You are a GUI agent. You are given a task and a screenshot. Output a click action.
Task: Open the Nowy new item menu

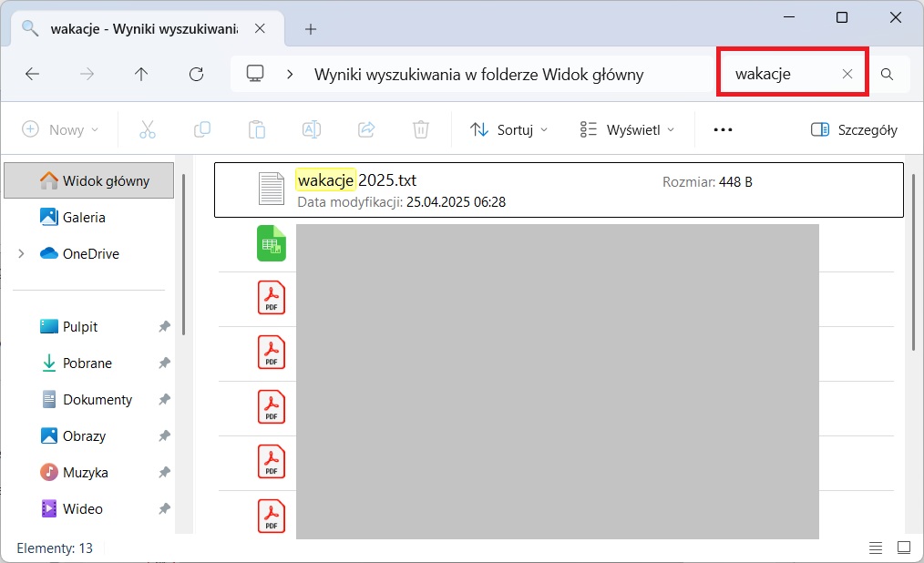[60, 129]
